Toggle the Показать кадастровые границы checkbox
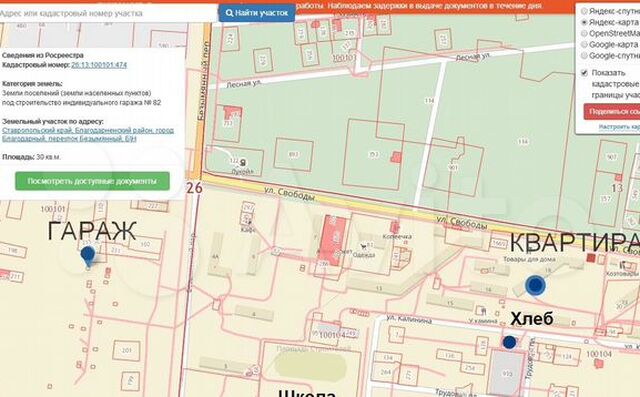640x397 pixels. (x=584, y=73)
